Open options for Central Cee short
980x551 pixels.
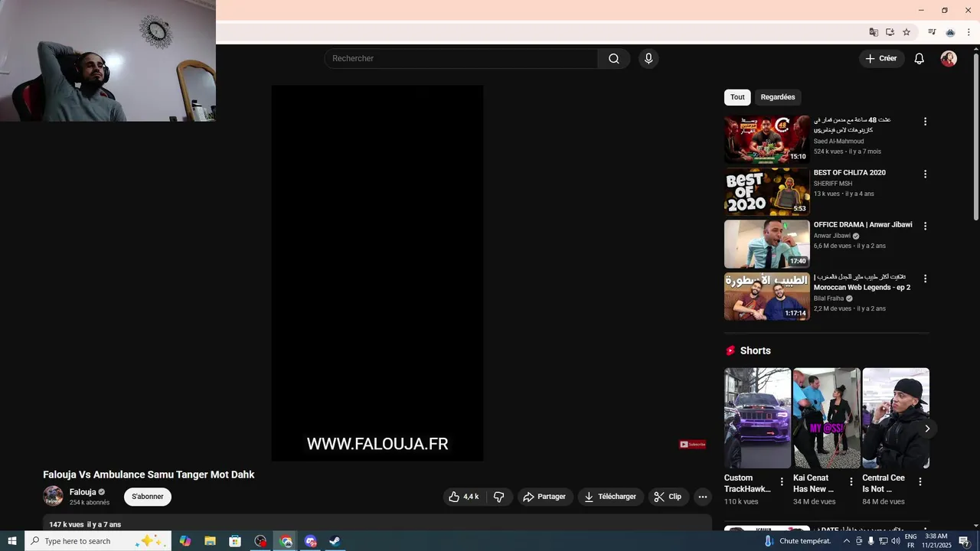pyautogui.click(x=920, y=481)
